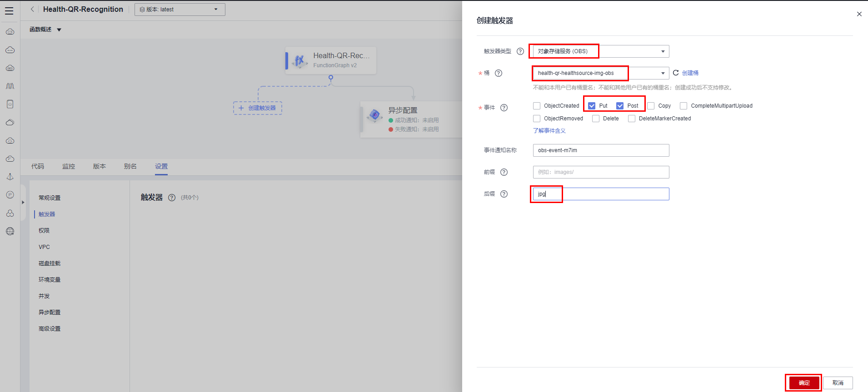Click help icon next to 后缀 label
Image resolution: width=868 pixels, height=392 pixels.
pyautogui.click(x=504, y=194)
